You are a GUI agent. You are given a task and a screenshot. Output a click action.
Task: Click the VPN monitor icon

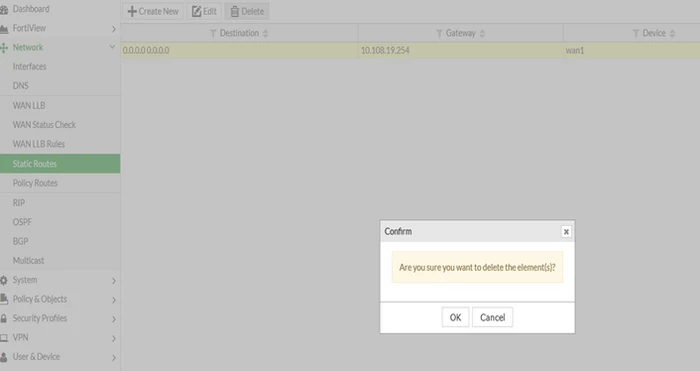4,338
